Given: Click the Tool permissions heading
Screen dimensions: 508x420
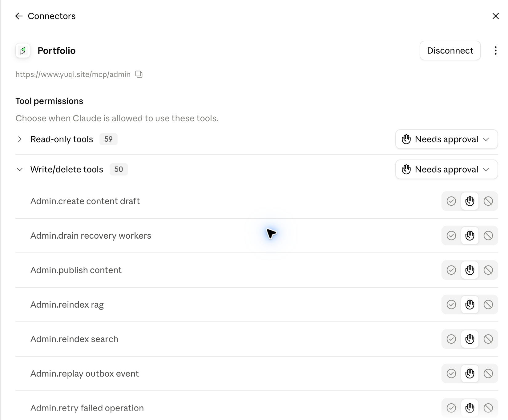Looking at the screenshot, I should tap(49, 101).
